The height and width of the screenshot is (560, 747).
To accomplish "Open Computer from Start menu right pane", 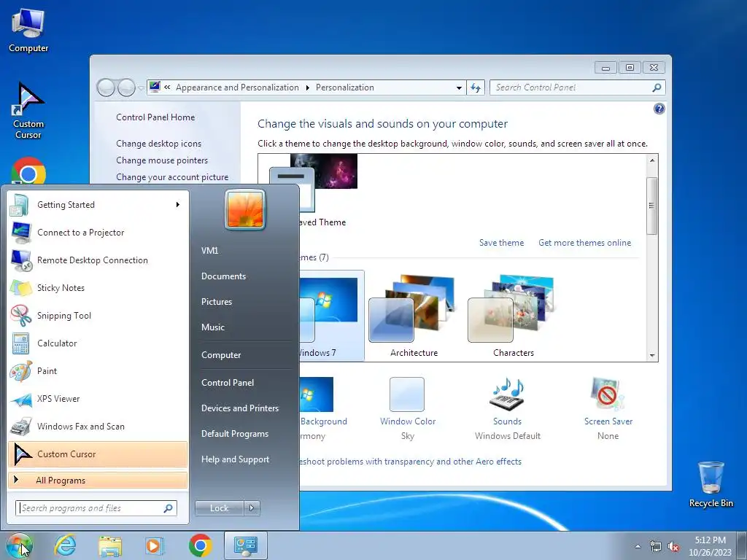I will [x=221, y=355].
